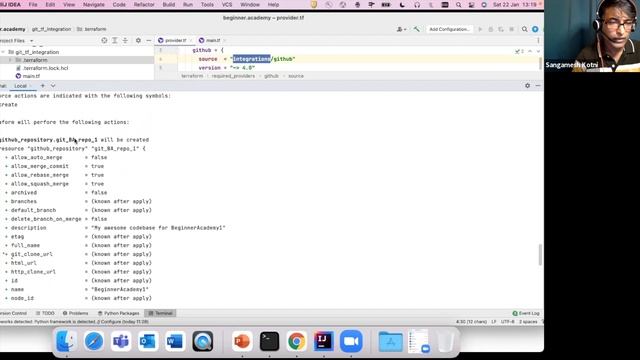Open Trash in the dock
Screen dimensions: 640x360
click(x=445, y=341)
